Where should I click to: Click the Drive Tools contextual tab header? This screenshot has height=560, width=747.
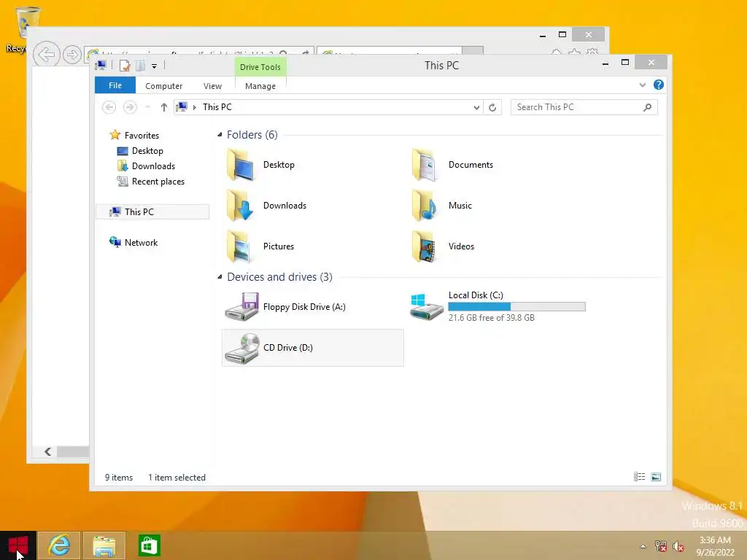[x=260, y=67]
